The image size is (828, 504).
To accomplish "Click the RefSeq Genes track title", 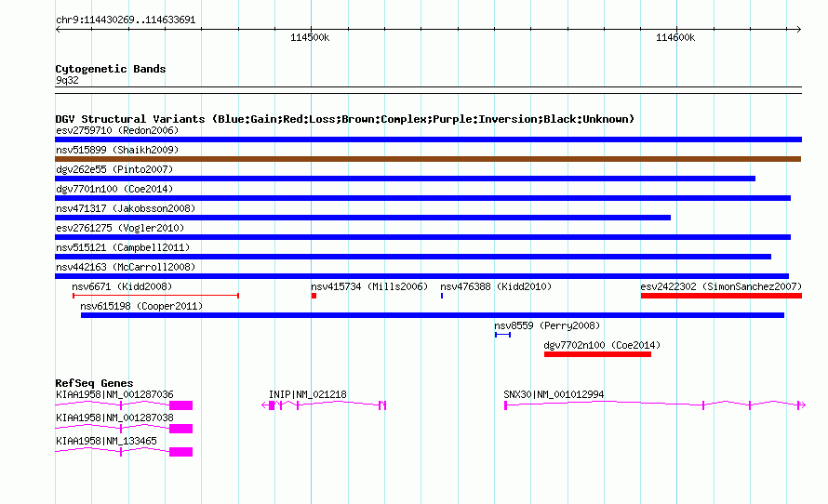I will [x=94, y=383].
